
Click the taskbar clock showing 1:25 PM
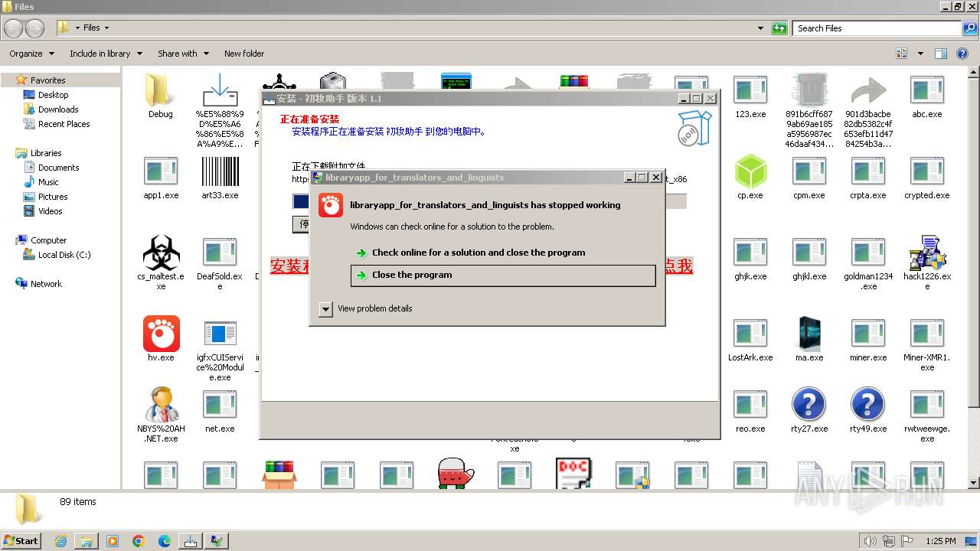coord(941,541)
